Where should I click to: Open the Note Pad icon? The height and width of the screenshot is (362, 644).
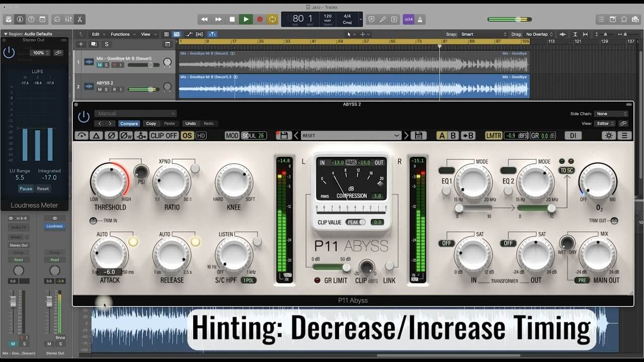coord(613,20)
